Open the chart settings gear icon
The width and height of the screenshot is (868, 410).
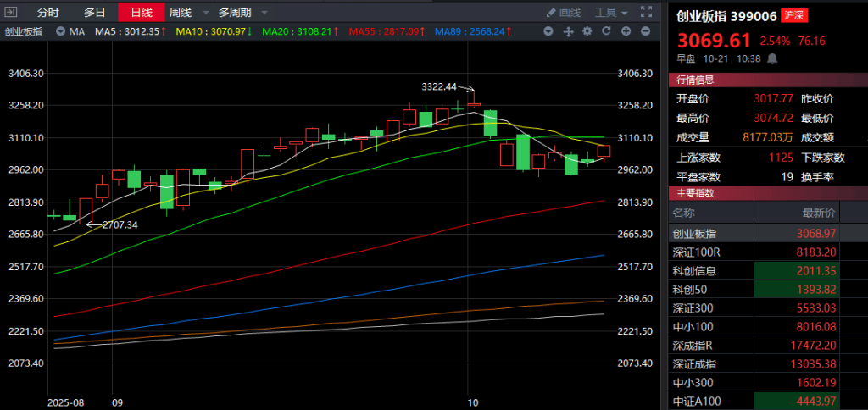pyautogui.click(x=587, y=31)
